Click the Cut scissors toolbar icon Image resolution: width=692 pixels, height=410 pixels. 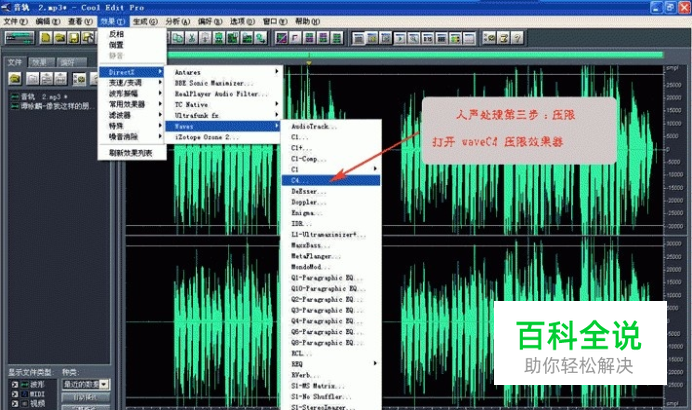click(x=192, y=38)
